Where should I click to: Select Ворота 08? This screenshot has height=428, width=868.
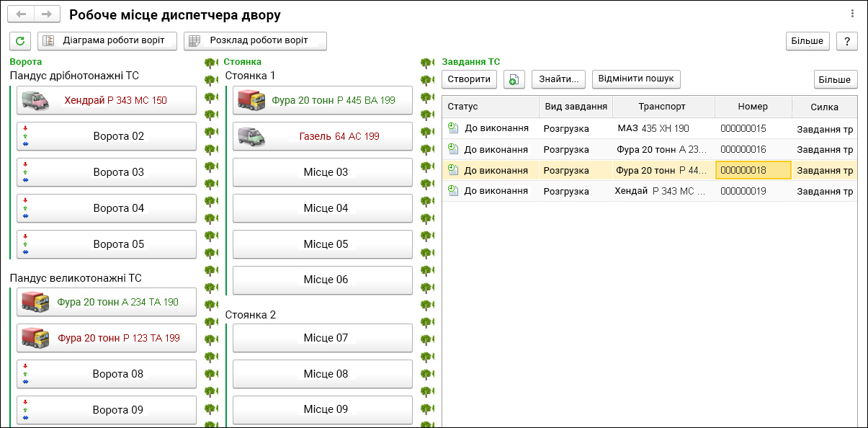[107, 374]
